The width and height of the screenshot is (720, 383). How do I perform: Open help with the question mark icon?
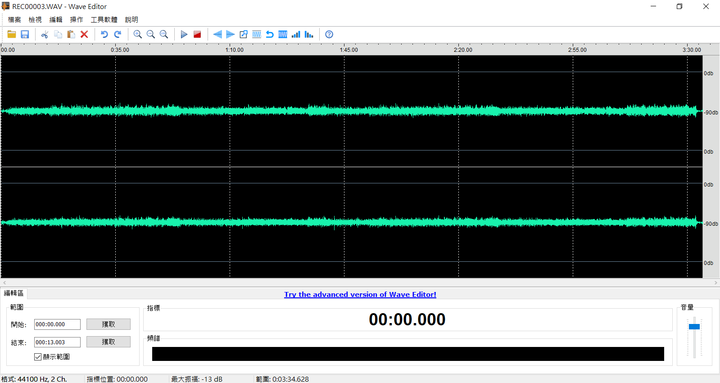(x=329, y=34)
